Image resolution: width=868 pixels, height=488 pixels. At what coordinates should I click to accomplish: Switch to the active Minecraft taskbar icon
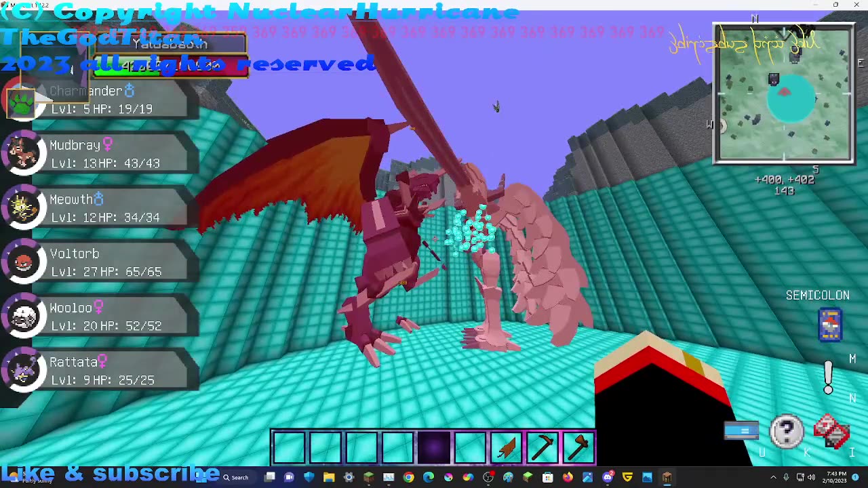click(666, 477)
